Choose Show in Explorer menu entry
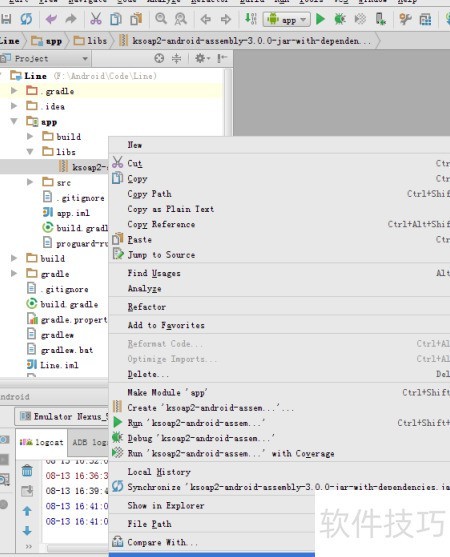The height and width of the screenshot is (557, 450). tap(166, 505)
